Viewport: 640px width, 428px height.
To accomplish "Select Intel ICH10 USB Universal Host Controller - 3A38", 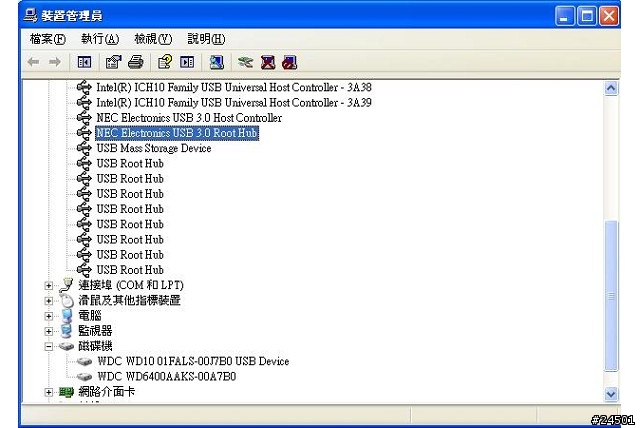I will click(x=234, y=87).
